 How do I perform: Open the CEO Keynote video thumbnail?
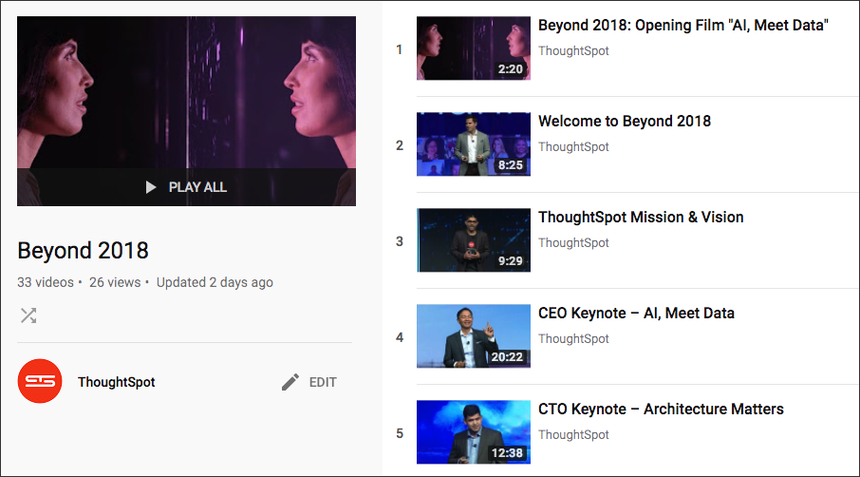[x=473, y=336]
